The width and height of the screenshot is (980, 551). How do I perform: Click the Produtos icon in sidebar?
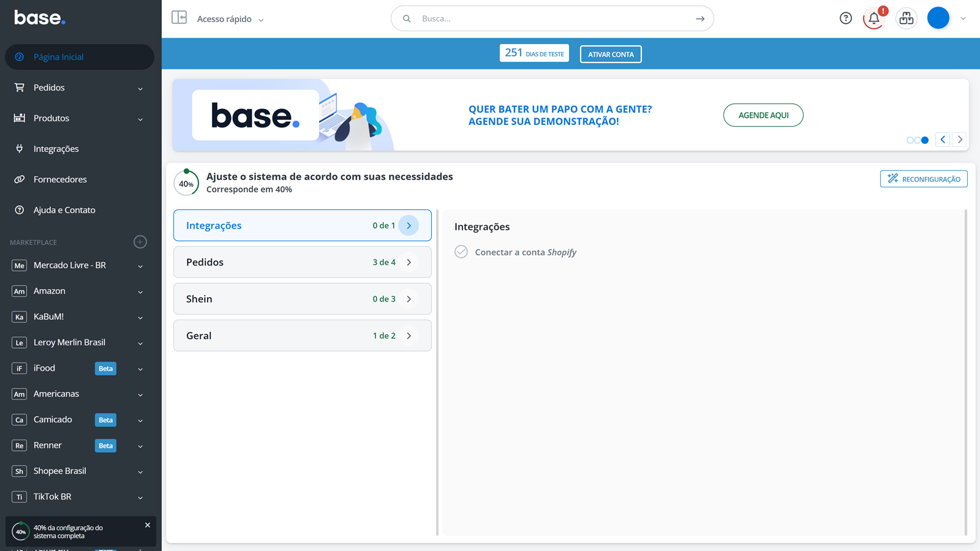tap(20, 118)
